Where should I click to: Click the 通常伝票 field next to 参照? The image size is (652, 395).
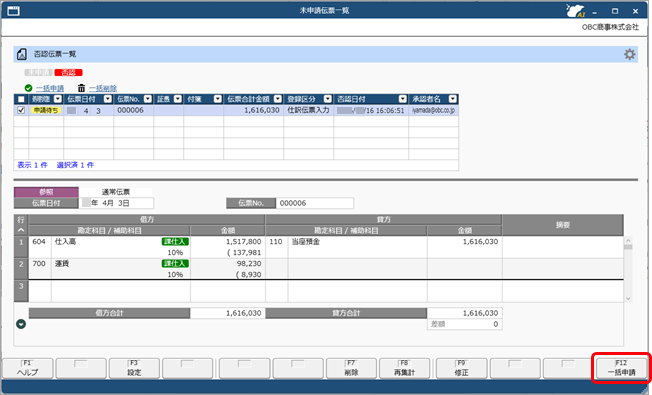click(x=116, y=192)
